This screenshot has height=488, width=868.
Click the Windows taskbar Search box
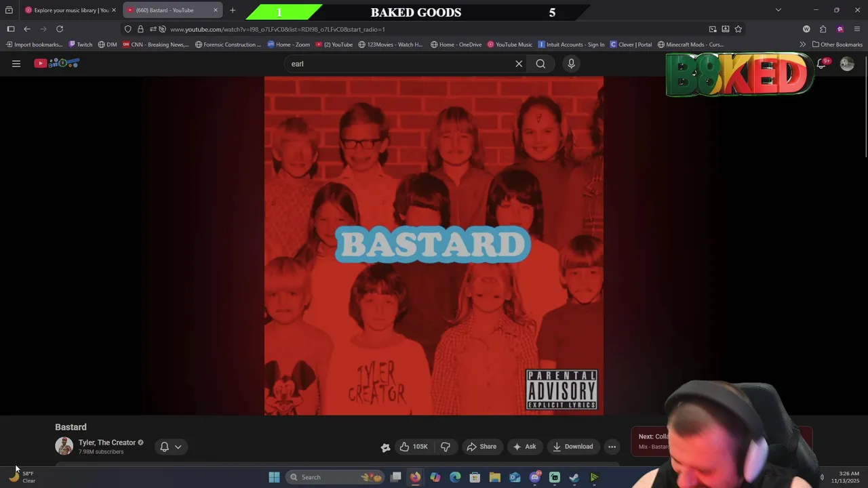[336, 477]
